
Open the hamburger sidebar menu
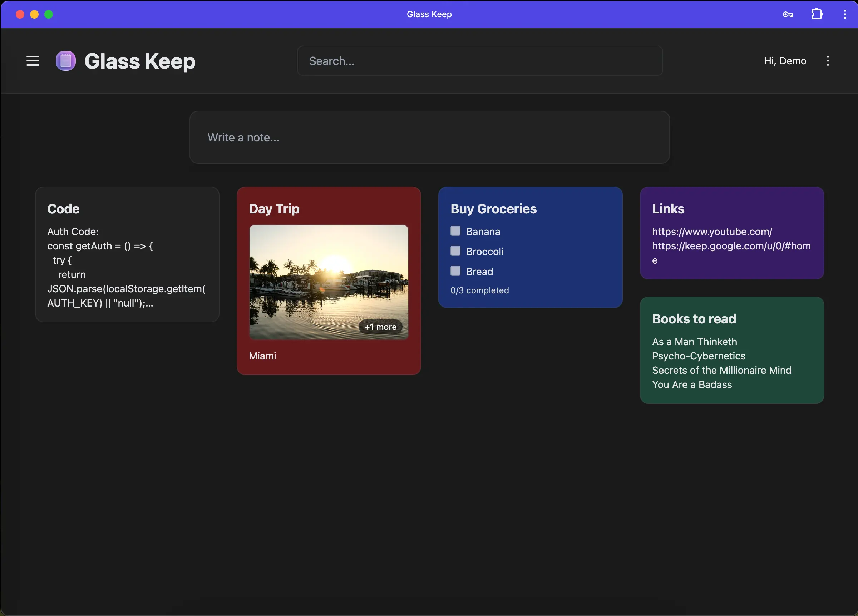(33, 61)
